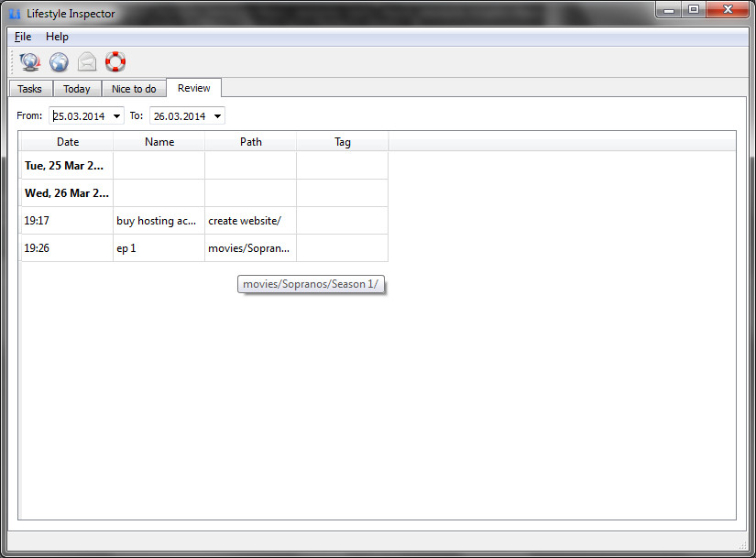Close the Lifestyle Inspector window
This screenshot has width=756, height=558.
[728, 10]
